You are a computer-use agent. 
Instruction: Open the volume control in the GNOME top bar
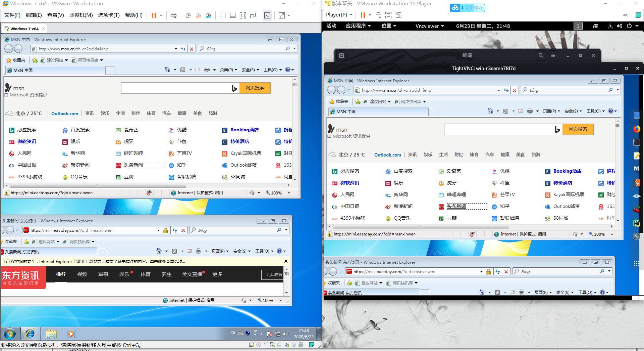pos(620,26)
